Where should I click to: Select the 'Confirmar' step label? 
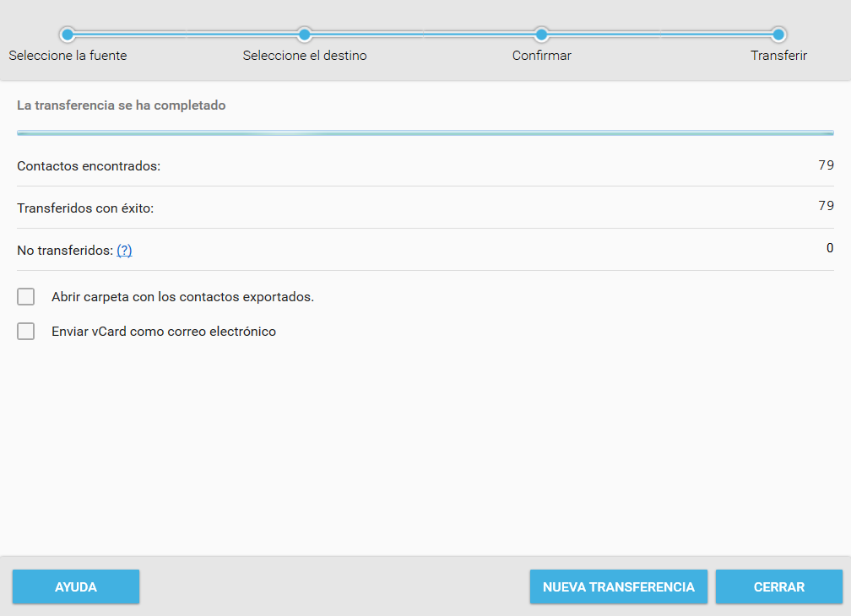(x=542, y=56)
